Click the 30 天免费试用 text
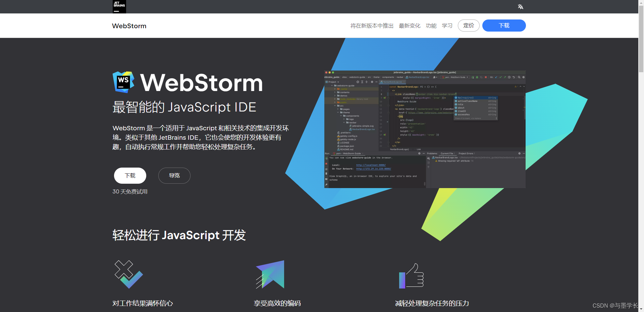 pyautogui.click(x=130, y=191)
